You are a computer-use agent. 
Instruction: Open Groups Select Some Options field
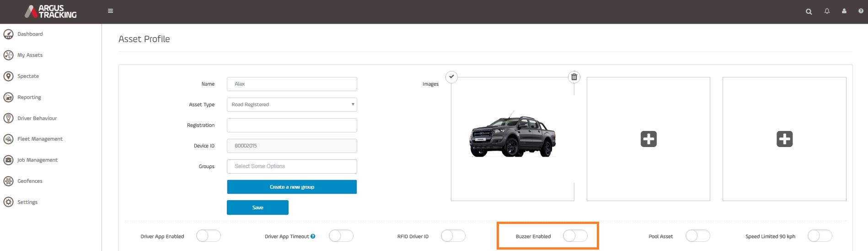(292, 166)
